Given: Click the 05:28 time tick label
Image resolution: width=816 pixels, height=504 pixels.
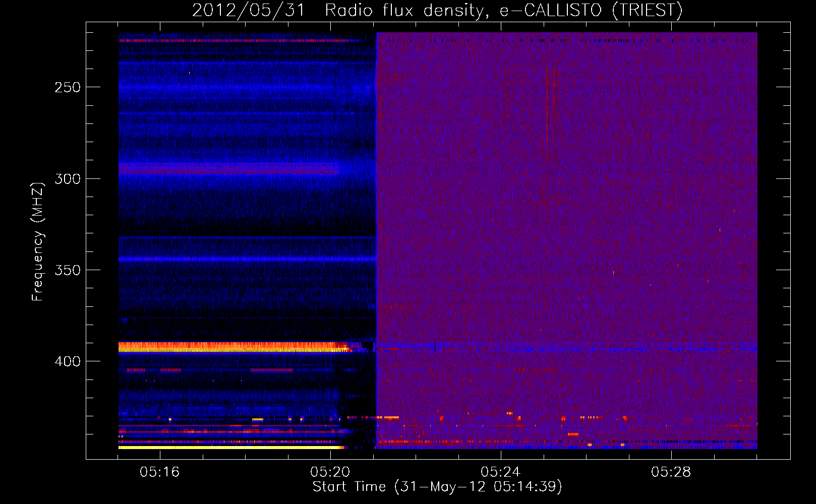Looking at the screenshot, I should (671, 472).
